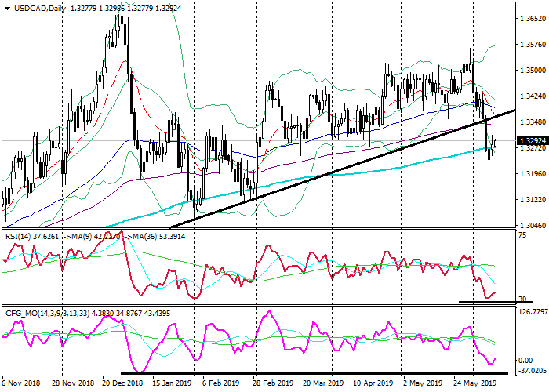Click the USDCAD,Daily chart title
549x392 pixels.
point(35,8)
